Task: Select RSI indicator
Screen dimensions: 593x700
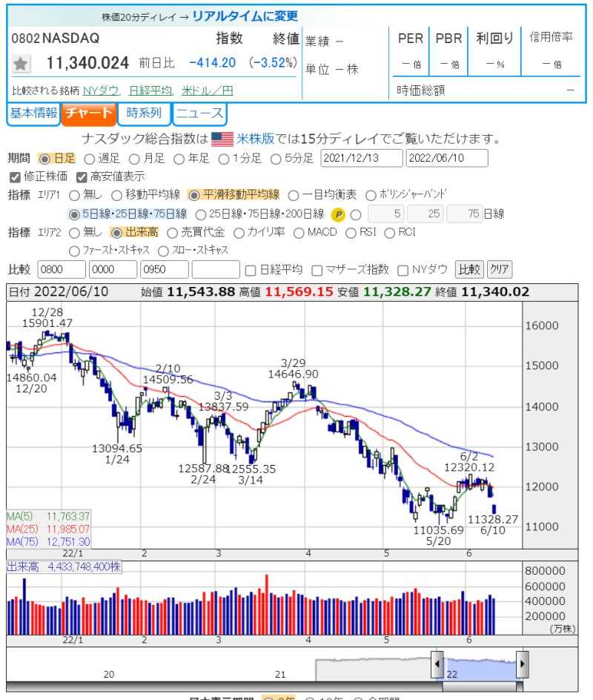Action: pyautogui.click(x=351, y=233)
